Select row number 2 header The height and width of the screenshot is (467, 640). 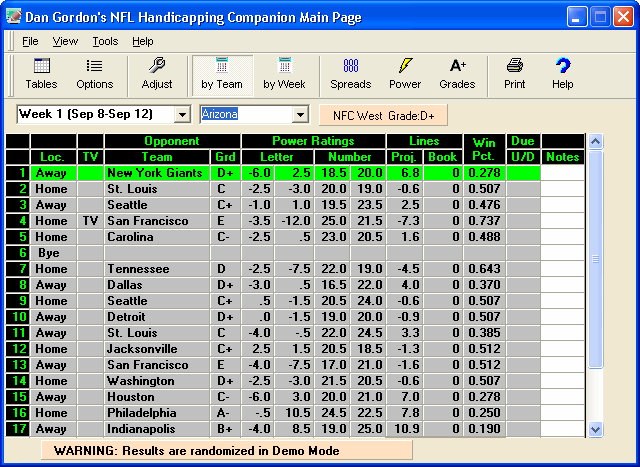click(x=18, y=189)
